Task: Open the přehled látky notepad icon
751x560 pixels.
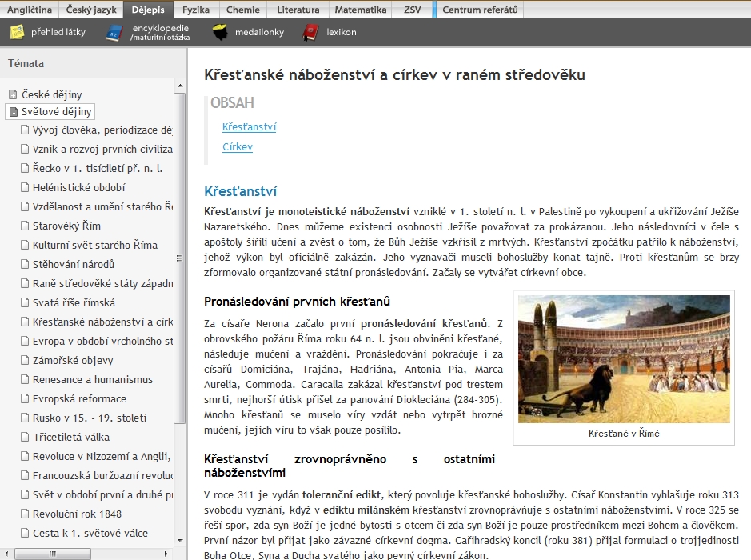Action: (18, 32)
